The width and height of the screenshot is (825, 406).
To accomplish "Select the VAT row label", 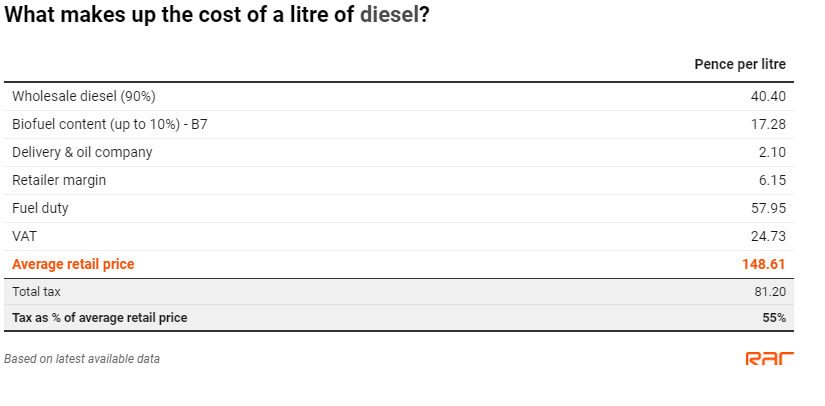I will point(24,236).
